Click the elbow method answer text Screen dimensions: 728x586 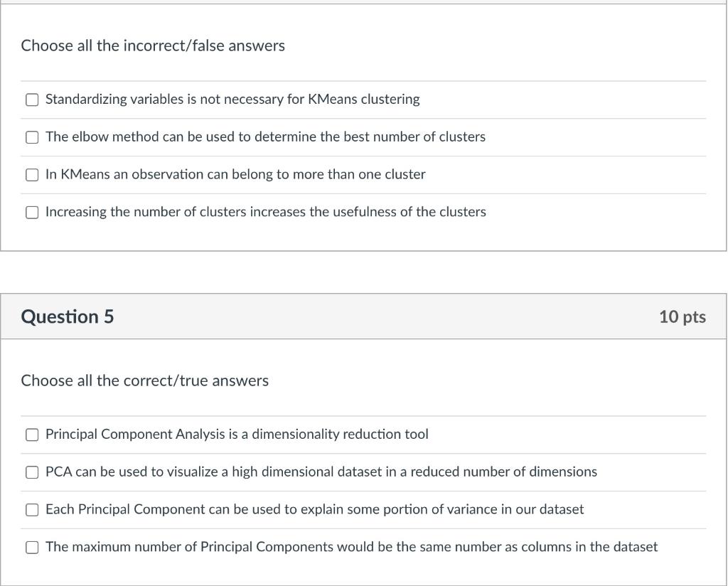coord(265,137)
